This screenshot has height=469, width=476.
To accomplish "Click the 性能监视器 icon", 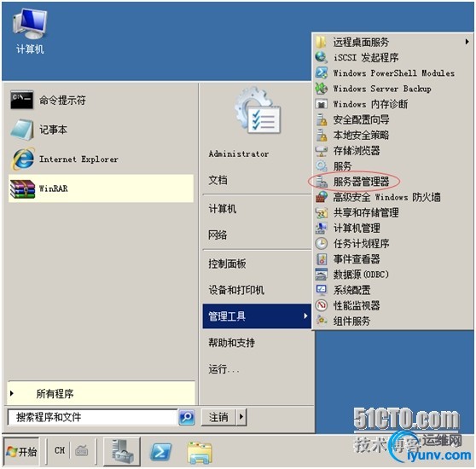I will click(321, 305).
